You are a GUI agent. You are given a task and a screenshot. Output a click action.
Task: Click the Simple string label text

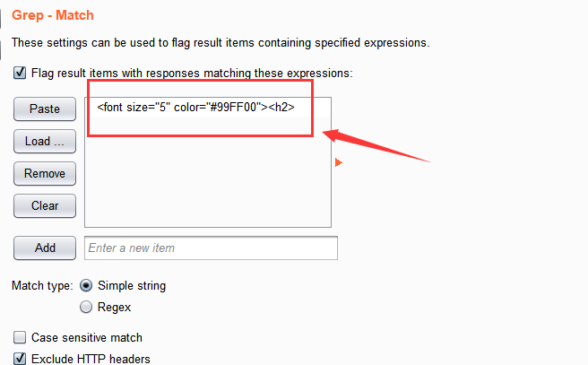coord(132,286)
